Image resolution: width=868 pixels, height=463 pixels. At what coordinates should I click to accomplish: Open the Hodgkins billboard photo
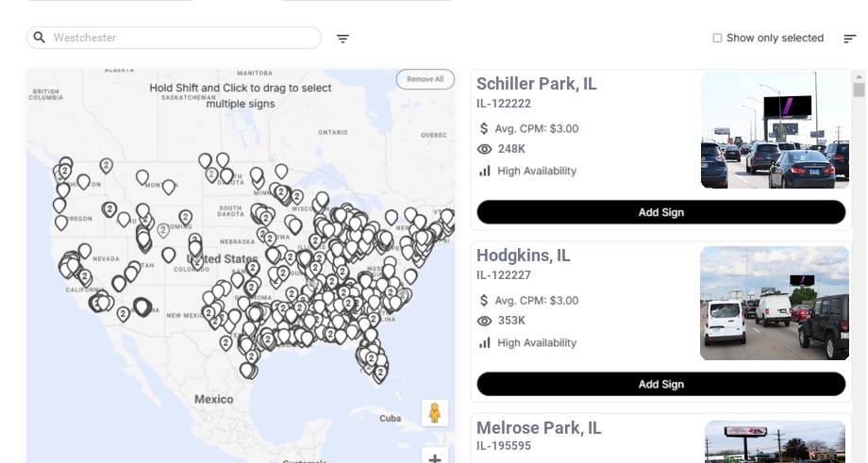point(775,303)
